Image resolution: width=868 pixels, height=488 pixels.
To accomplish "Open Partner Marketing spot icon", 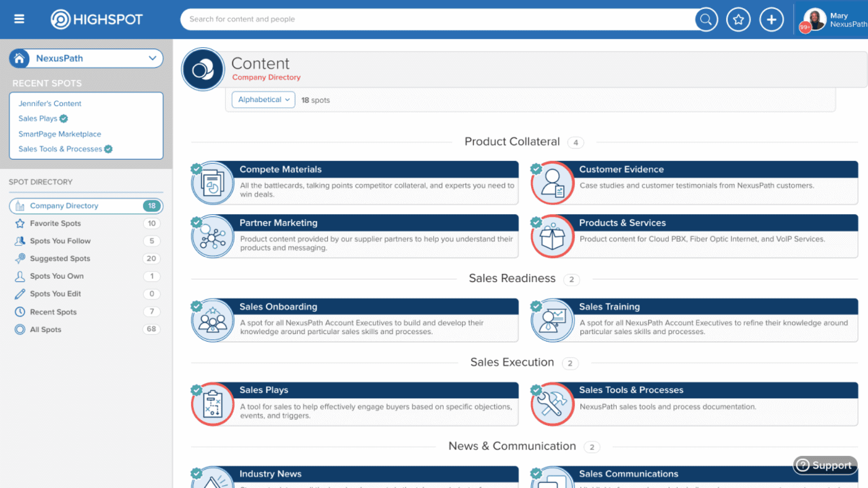I will pyautogui.click(x=213, y=236).
